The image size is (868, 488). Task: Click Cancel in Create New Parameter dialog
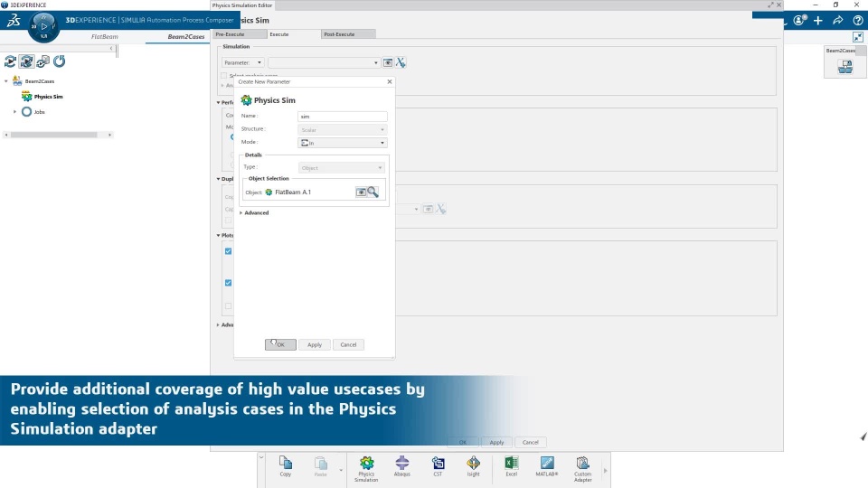point(348,344)
